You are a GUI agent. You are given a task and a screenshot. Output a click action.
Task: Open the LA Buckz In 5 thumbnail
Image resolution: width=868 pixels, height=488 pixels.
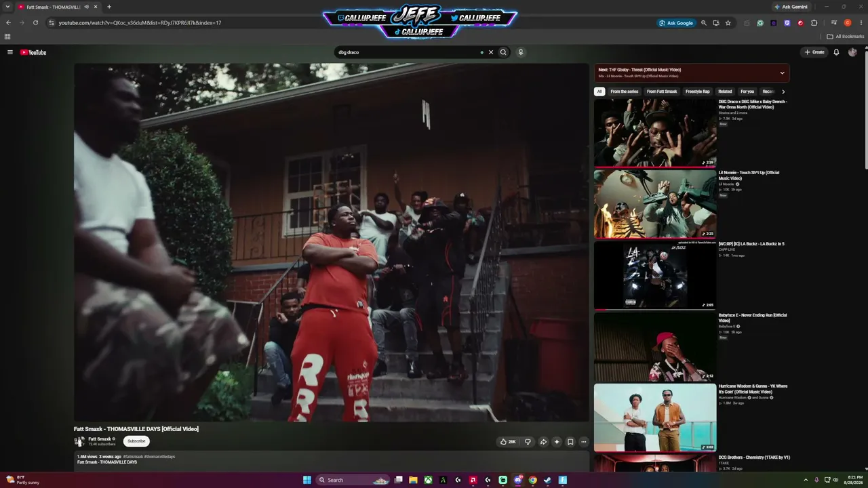tap(655, 275)
